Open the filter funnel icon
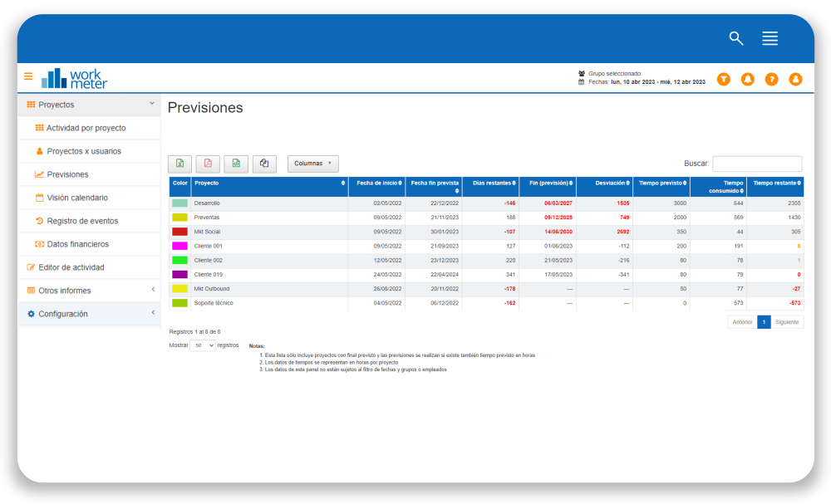Image resolution: width=831 pixels, height=504 pixels. click(724, 79)
